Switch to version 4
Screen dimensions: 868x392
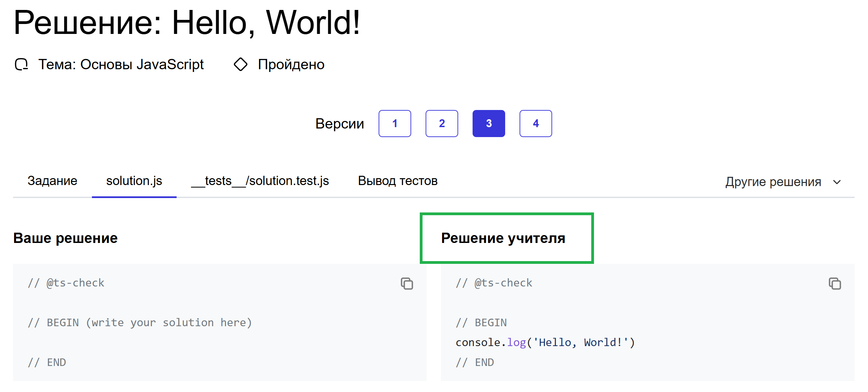[536, 123]
